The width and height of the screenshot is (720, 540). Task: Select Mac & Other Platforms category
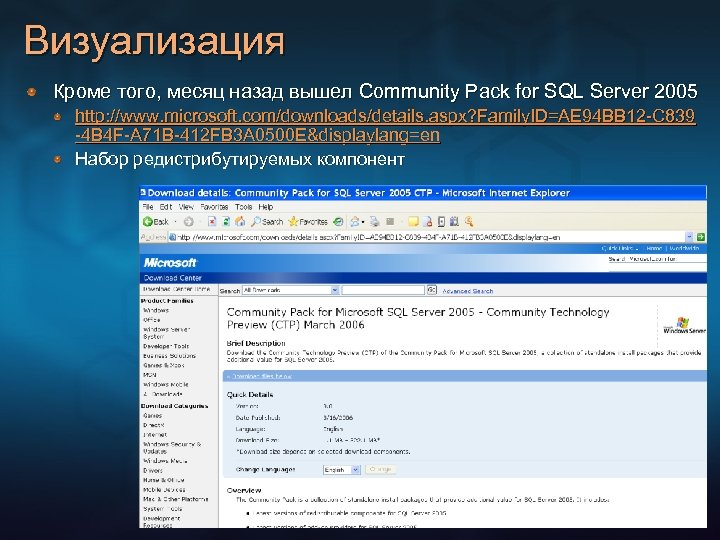coord(175,499)
